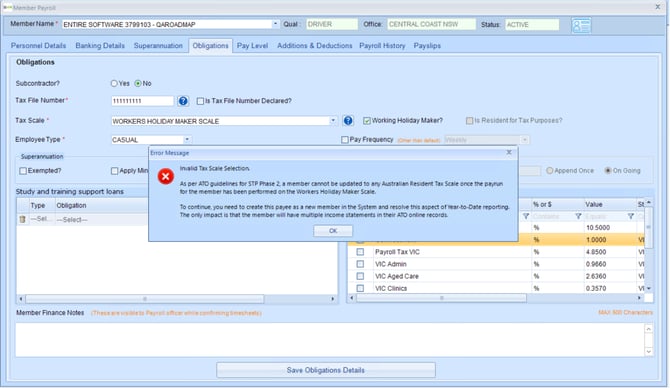Screen dimensions: 670x388
Task: Save Obligations Details
Action: [326, 370]
